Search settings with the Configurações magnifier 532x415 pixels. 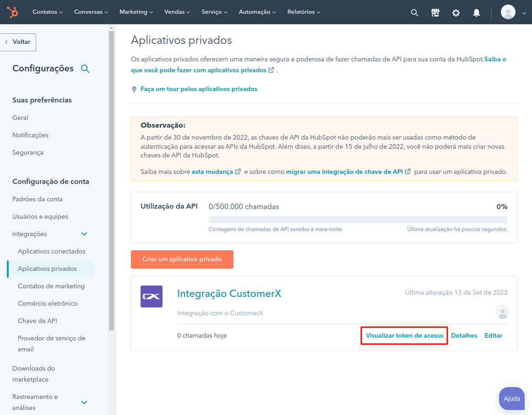pos(85,69)
